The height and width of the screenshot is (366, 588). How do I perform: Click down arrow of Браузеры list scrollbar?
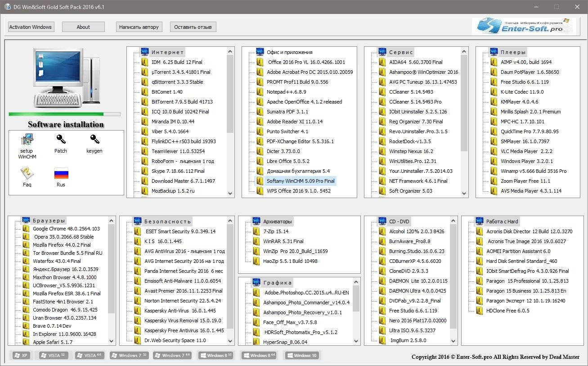112,341
